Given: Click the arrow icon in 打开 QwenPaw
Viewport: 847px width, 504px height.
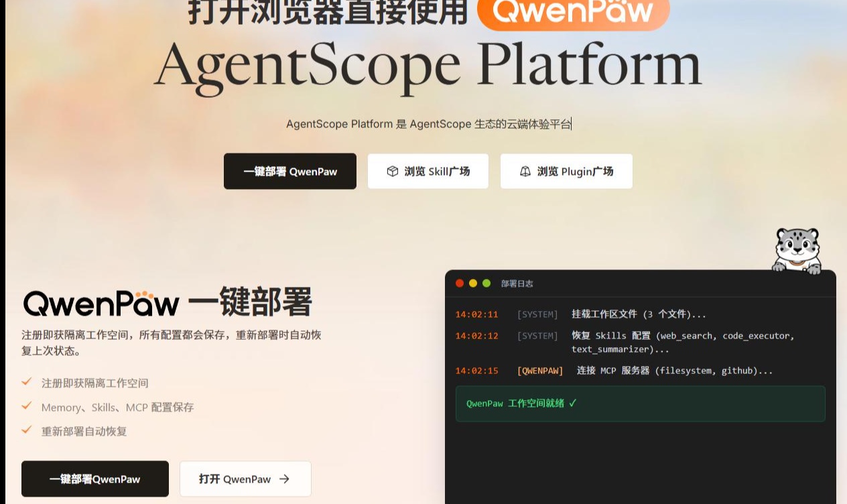Looking at the screenshot, I should 284,479.
